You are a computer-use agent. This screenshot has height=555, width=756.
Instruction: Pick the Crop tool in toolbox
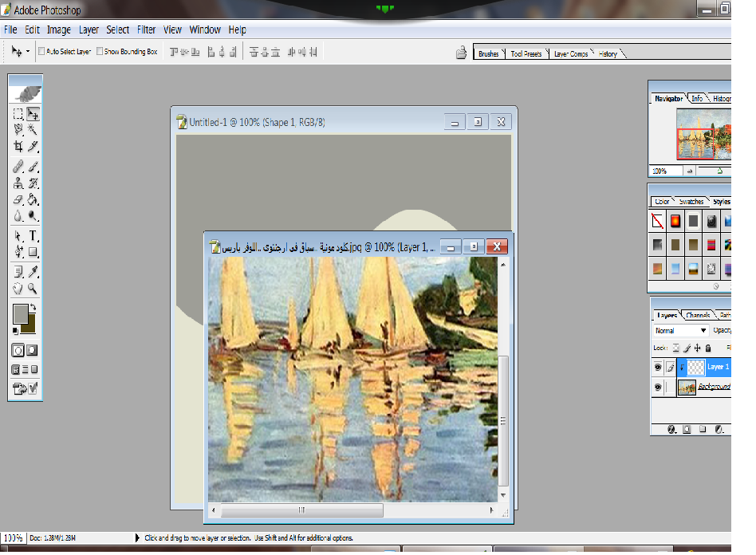point(18,147)
